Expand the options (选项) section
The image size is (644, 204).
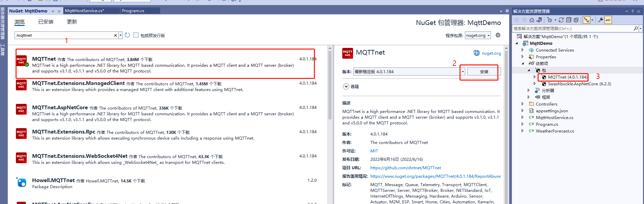[346, 86]
